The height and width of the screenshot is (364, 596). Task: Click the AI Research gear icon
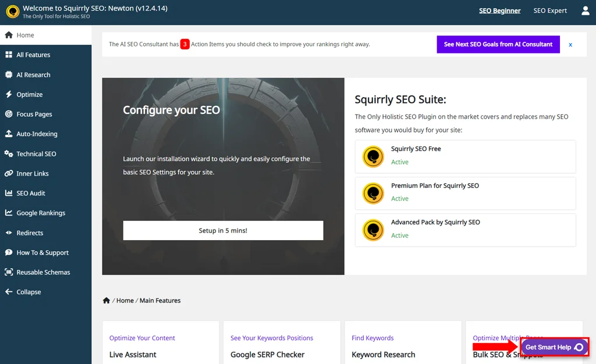9,74
